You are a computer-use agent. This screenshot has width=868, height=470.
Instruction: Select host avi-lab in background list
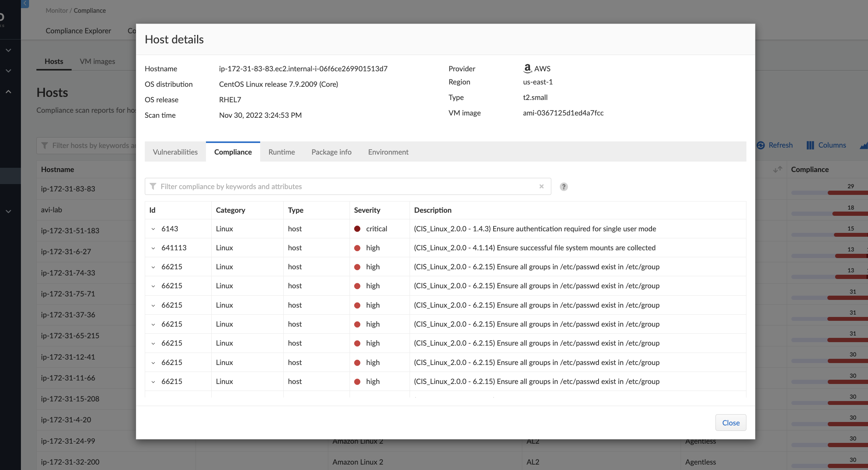click(x=51, y=210)
